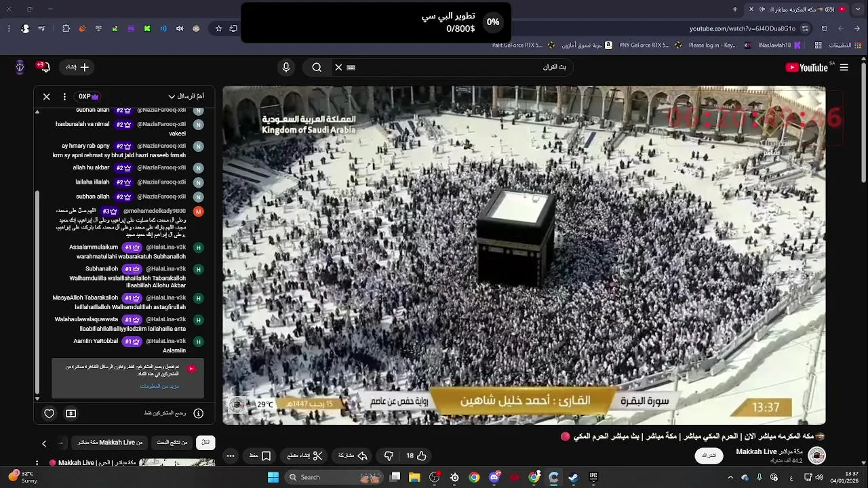Open the Create (إنشاء) button
This screenshot has height=488, width=868.
point(77,67)
